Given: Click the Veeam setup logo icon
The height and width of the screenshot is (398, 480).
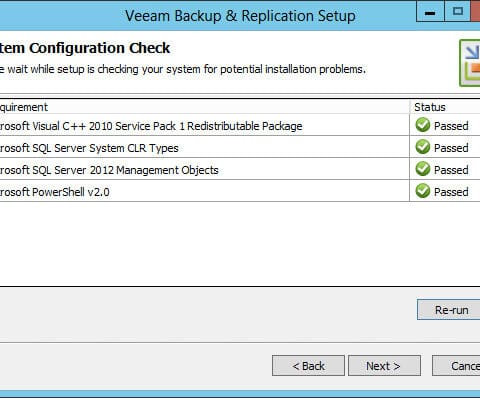Looking at the screenshot, I should click(470, 63).
